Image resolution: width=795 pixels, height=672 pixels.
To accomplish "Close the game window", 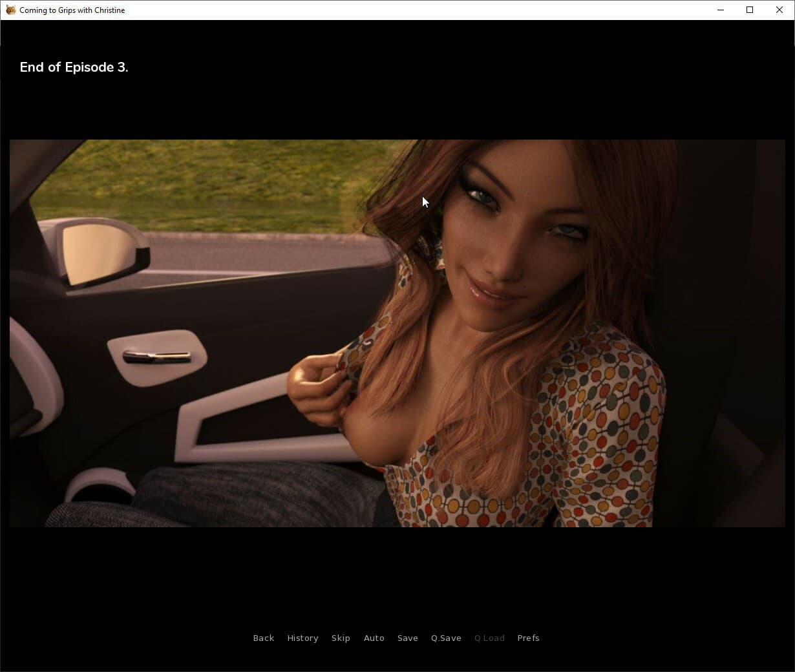I will 779,10.
